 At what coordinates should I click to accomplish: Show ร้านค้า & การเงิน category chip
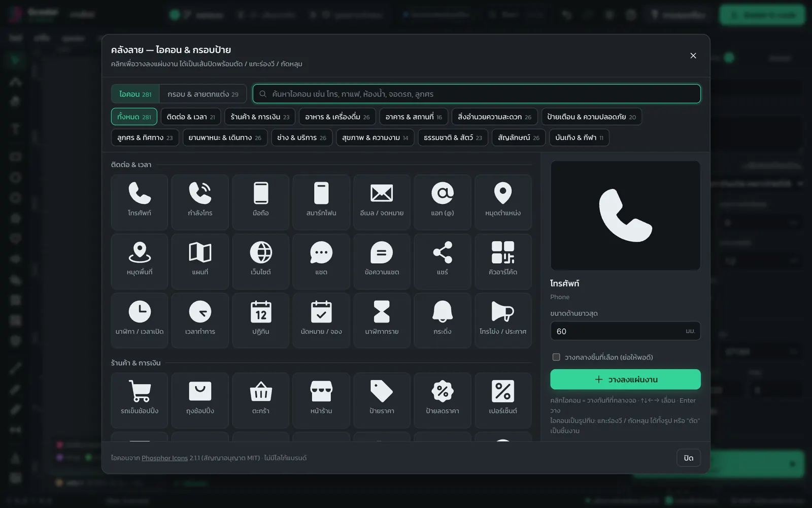(260, 117)
